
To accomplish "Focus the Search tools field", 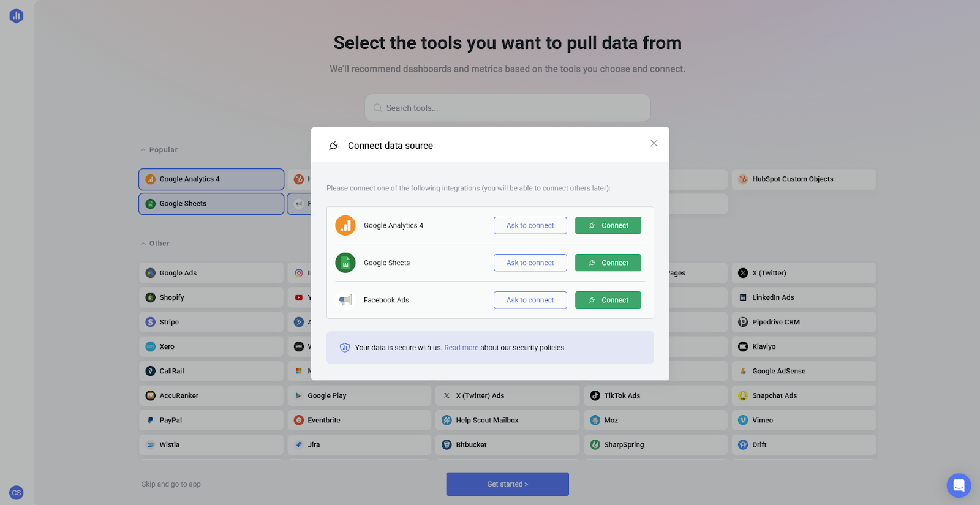I will [508, 108].
